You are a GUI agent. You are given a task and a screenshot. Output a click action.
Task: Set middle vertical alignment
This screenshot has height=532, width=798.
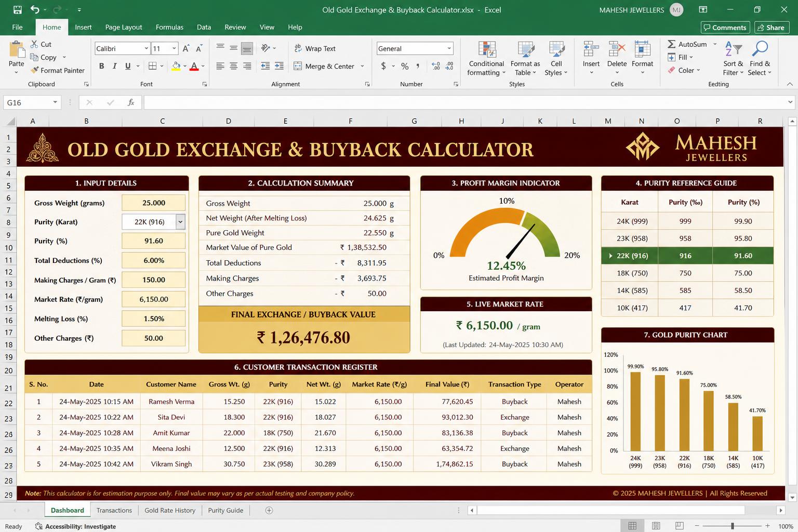pos(234,48)
